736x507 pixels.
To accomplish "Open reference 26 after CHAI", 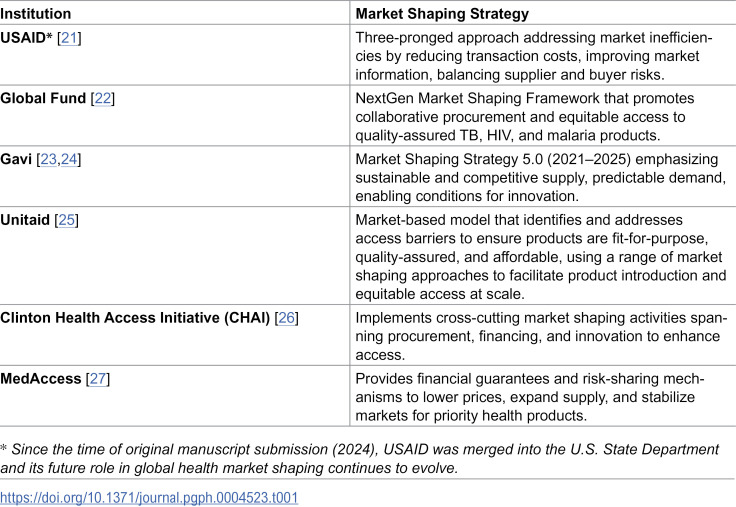I will [x=286, y=318].
